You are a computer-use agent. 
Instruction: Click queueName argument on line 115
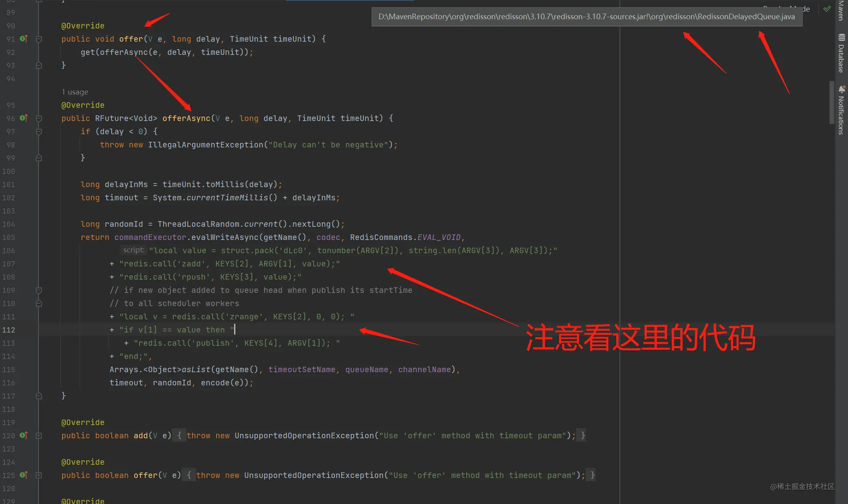pyautogui.click(x=367, y=369)
